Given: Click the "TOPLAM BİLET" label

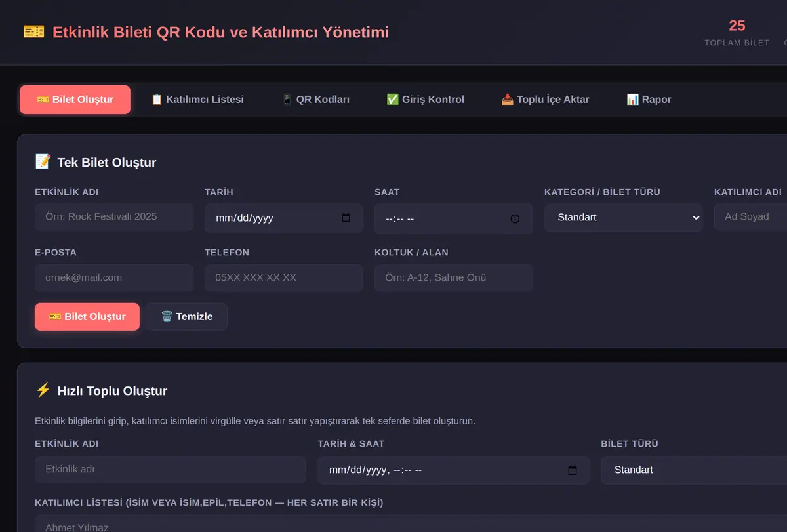Looking at the screenshot, I should coord(737,43).
